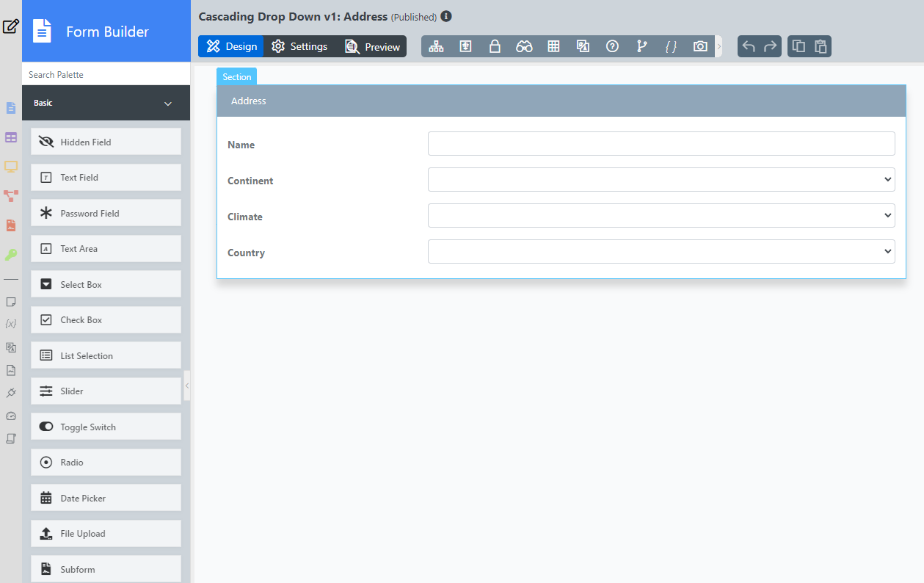Click the Search Palette input
Viewport: 924px width, 583px height.
coord(106,74)
